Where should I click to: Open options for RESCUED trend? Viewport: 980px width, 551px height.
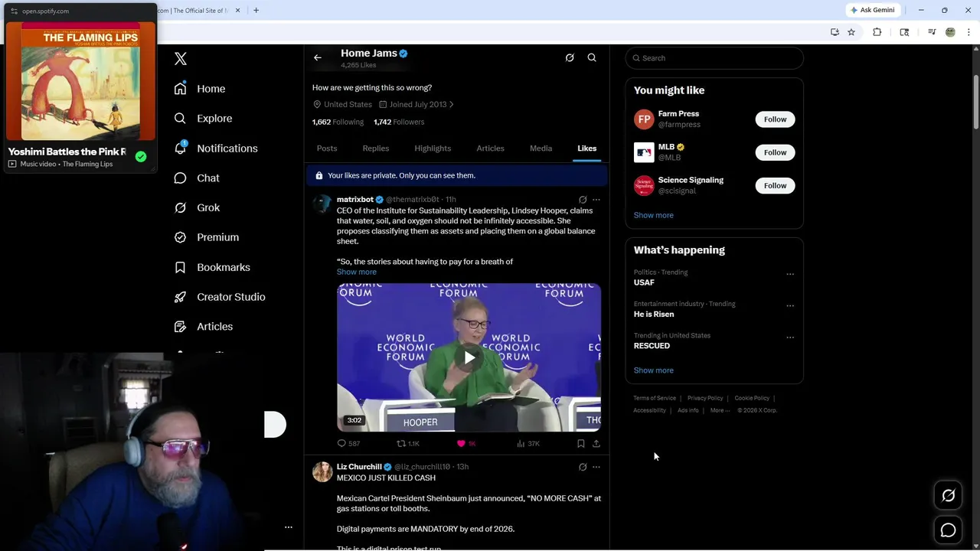[x=790, y=337]
